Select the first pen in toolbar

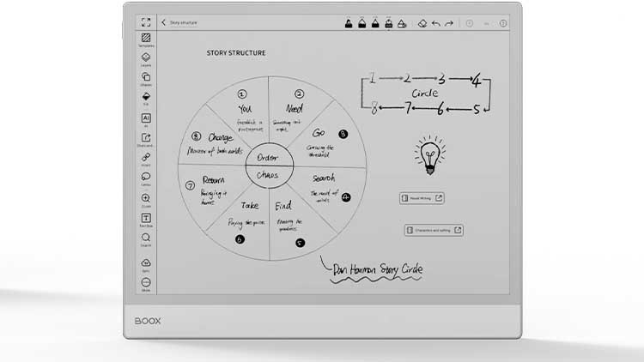coord(349,23)
